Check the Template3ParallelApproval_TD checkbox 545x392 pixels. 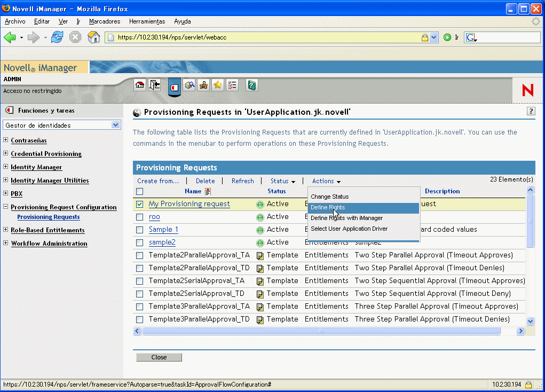coord(140,319)
